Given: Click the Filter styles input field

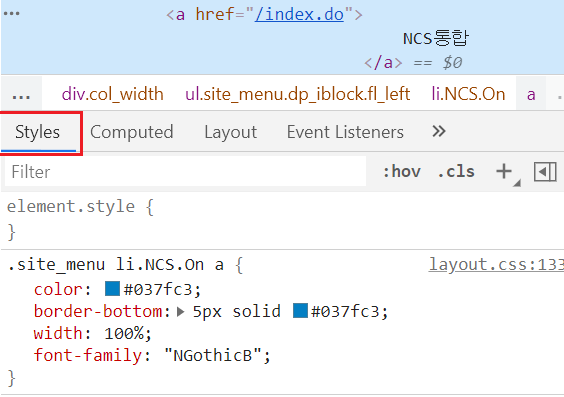Looking at the screenshot, I should 185,172.
